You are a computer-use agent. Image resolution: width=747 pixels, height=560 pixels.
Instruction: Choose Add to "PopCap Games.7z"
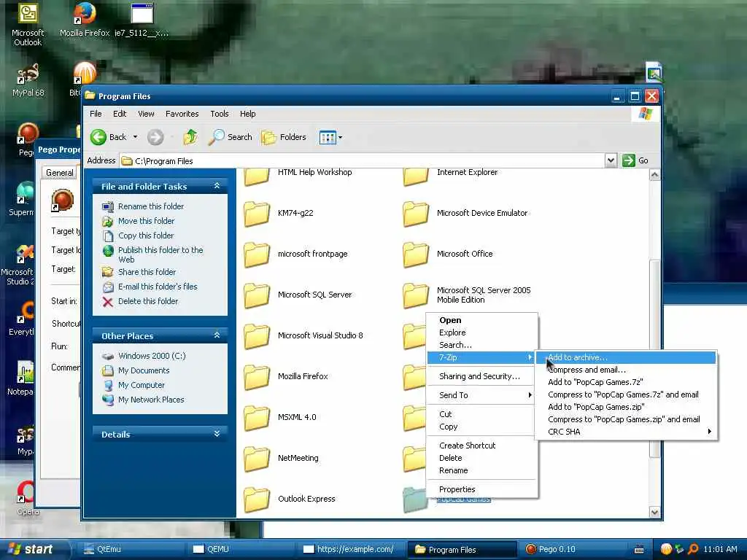click(626, 382)
